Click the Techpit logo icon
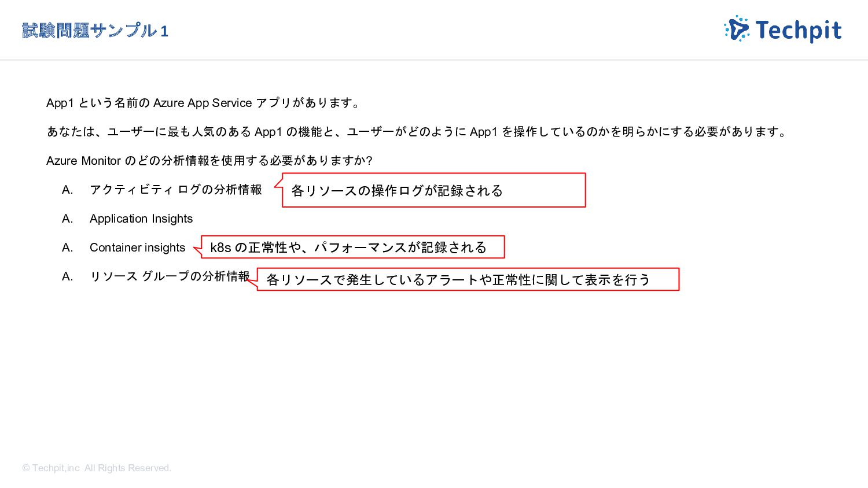 [x=737, y=29]
